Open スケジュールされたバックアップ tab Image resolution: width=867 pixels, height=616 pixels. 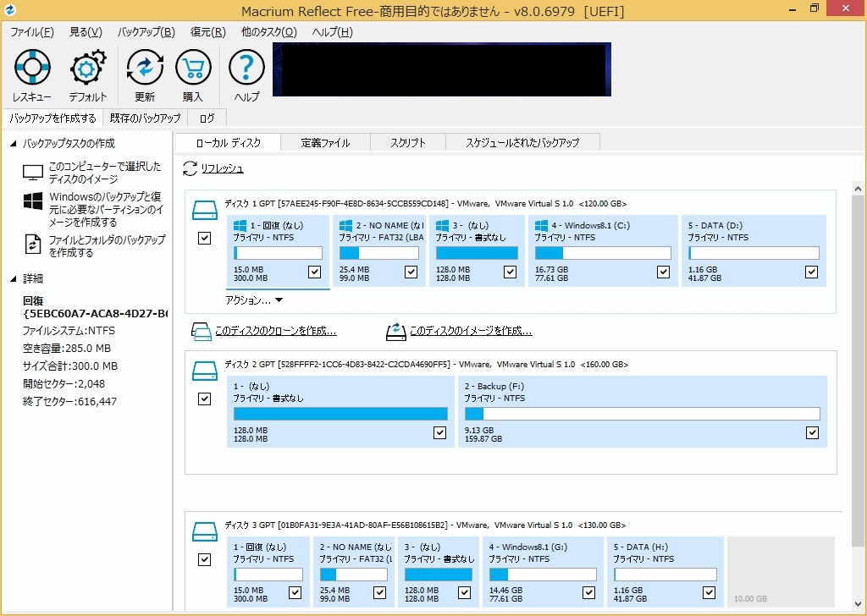[522, 142]
